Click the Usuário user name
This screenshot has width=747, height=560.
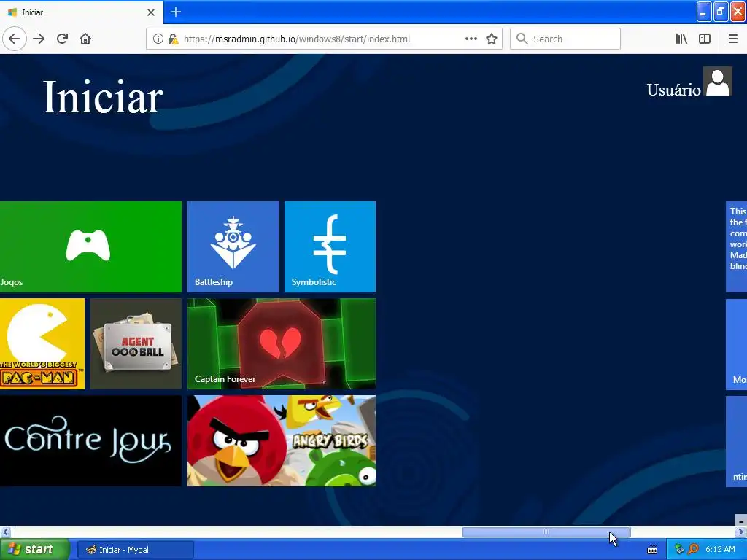pos(673,90)
